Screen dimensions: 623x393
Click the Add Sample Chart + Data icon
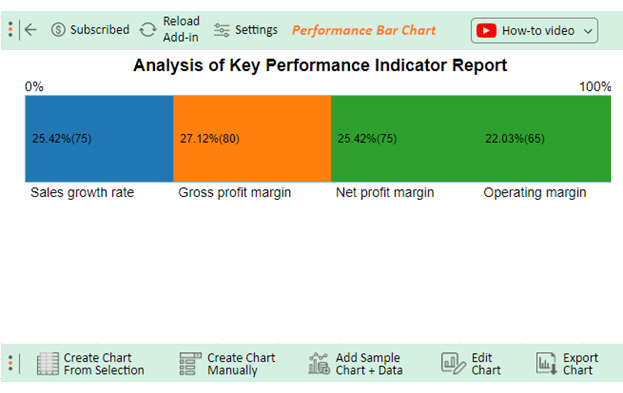pos(319,364)
